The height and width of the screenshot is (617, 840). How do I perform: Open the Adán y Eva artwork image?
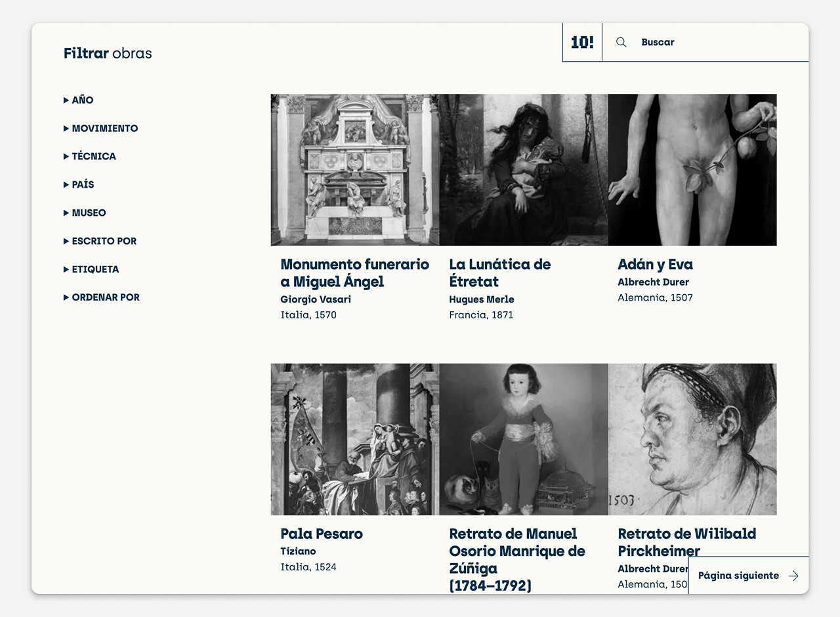coord(692,170)
